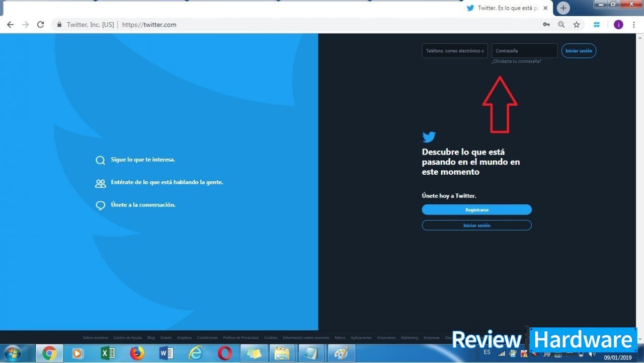Open Sticky Notes from the taskbar
This screenshot has height=363, width=644.
pos(254,353)
